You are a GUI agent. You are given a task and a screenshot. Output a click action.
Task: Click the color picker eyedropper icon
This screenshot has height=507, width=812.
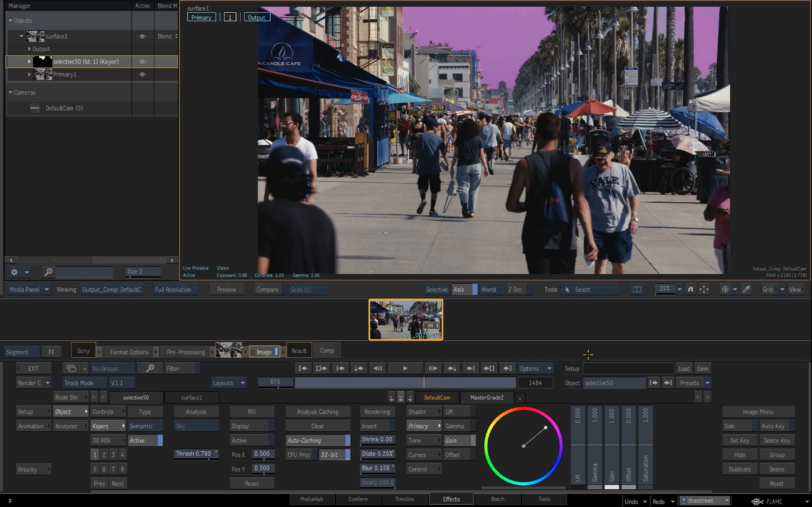click(746, 289)
